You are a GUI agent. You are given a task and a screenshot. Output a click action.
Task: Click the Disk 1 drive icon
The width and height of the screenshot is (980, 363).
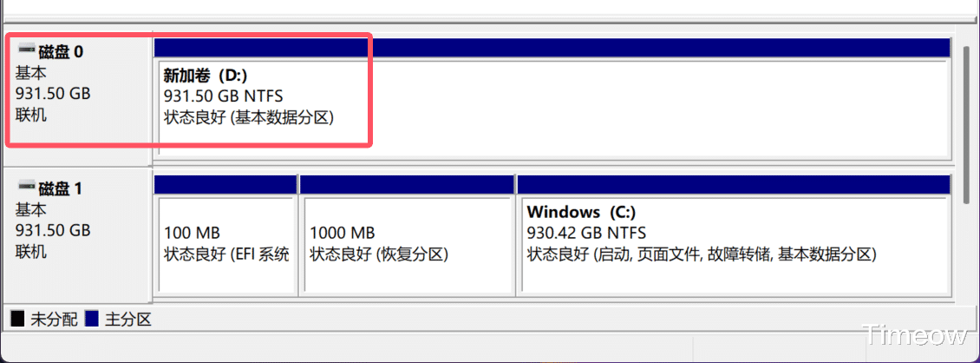[26, 188]
